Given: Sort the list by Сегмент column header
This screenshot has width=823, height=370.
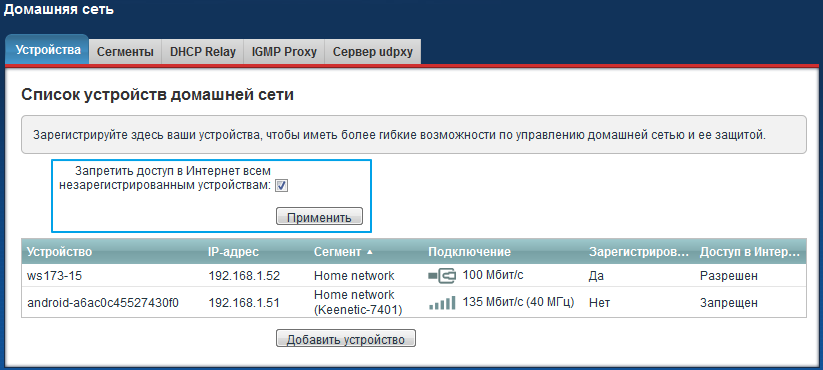Looking at the screenshot, I should tap(337, 252).
